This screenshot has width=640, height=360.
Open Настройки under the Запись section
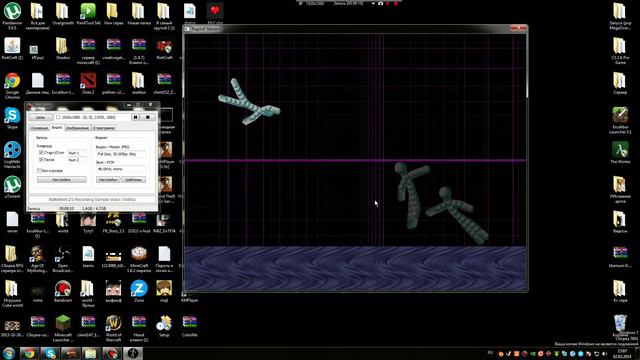(x=62, y=180)
